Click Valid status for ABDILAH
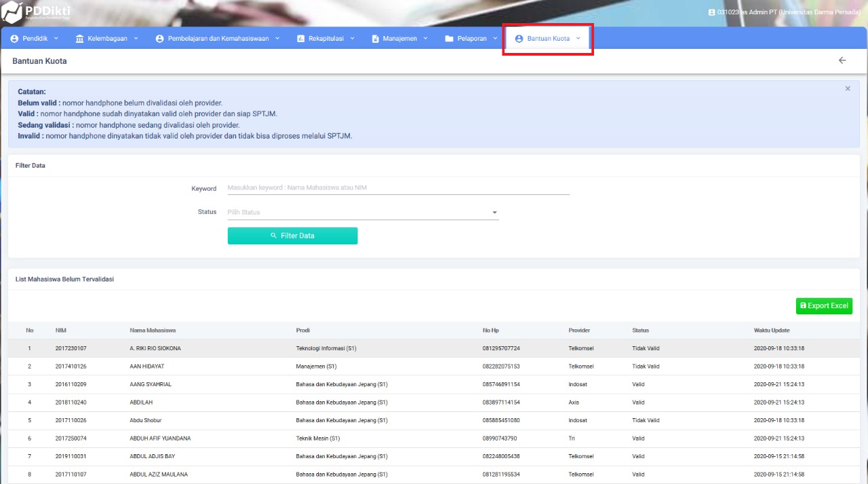 (638, 403)
